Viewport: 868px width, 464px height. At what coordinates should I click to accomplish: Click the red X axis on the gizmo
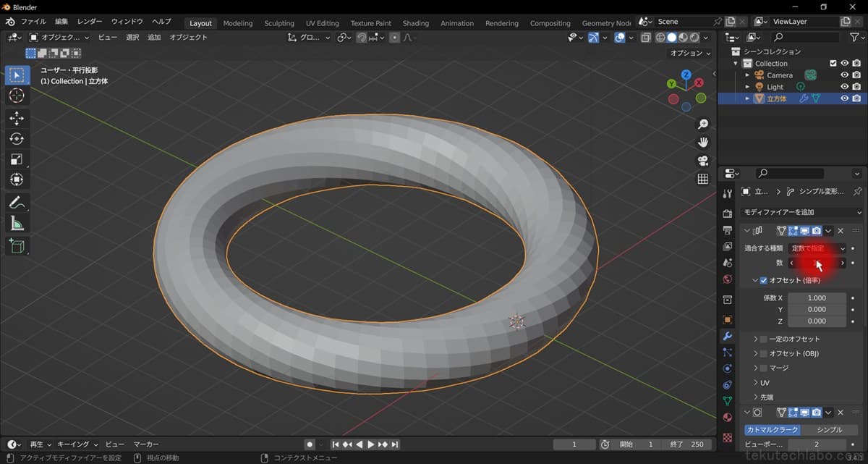pos(699,84)
